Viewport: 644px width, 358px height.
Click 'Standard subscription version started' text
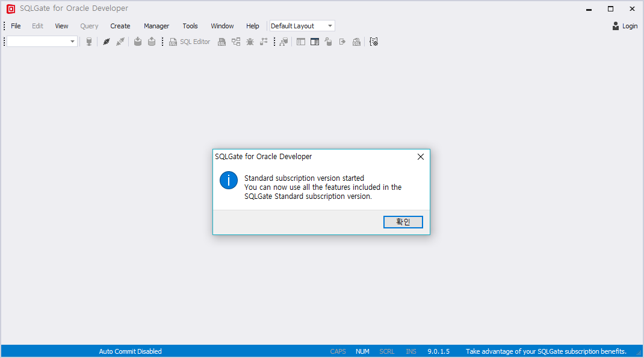(305, 178)
